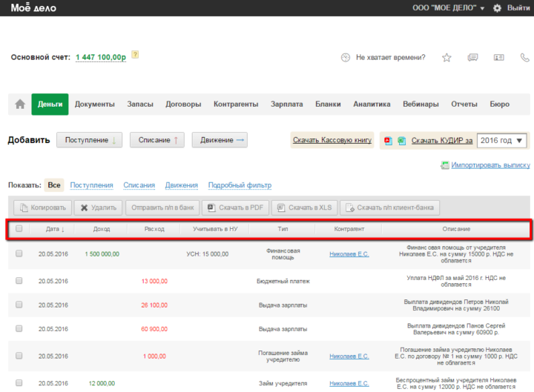This screenshot has height=392, width=534.
Task: Click Импортировать выписку link
Action: pos(491,165)
